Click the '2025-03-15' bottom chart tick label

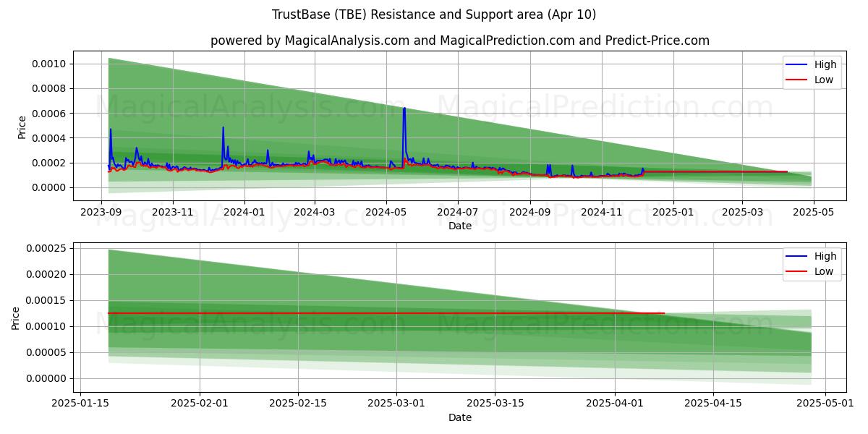[x=495, y=404]
